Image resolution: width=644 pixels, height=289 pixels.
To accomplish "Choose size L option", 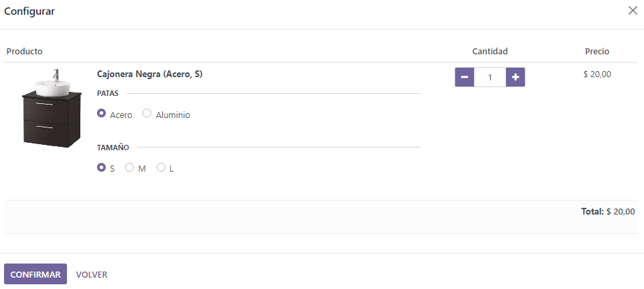I will [161, 168].
